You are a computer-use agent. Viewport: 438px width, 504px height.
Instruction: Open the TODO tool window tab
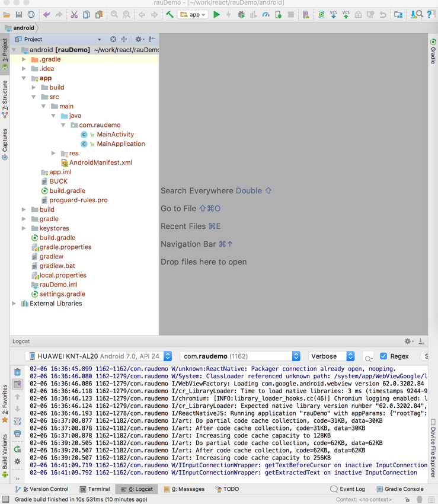[227, 489]
